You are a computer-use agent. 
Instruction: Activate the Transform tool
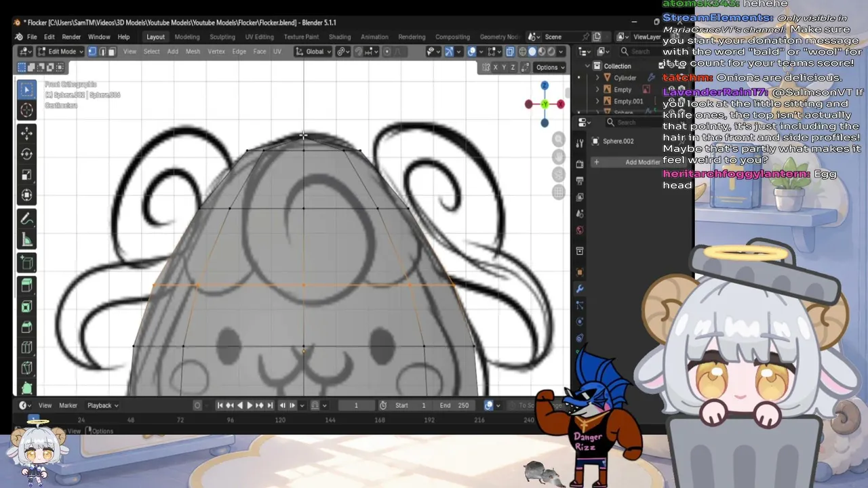coord(26,196)
